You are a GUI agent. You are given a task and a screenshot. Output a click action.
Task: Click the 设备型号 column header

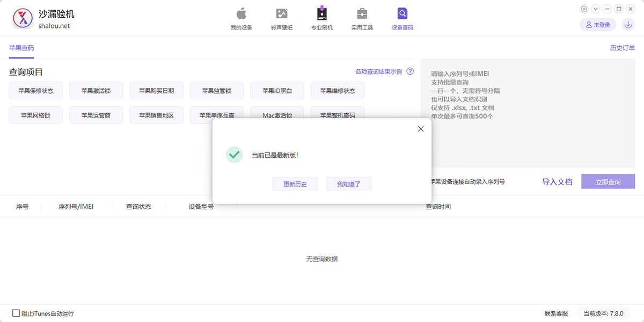pyautogui.click(x=201, y=207)
